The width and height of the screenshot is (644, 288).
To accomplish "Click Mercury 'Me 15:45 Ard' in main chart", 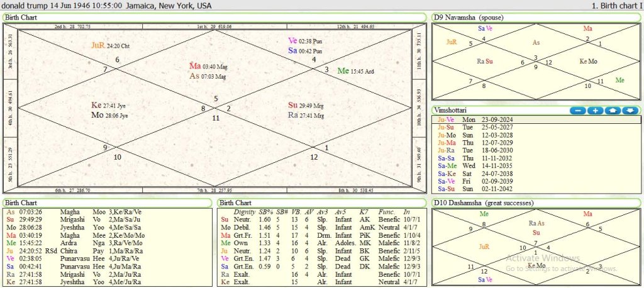I will coord(355,71).
